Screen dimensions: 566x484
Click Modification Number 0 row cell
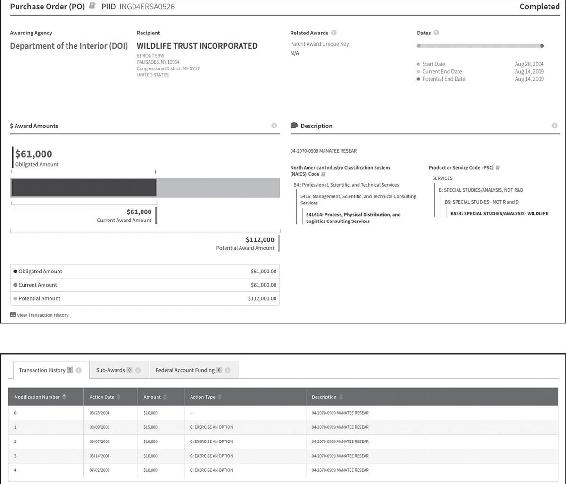coord(46,413)
